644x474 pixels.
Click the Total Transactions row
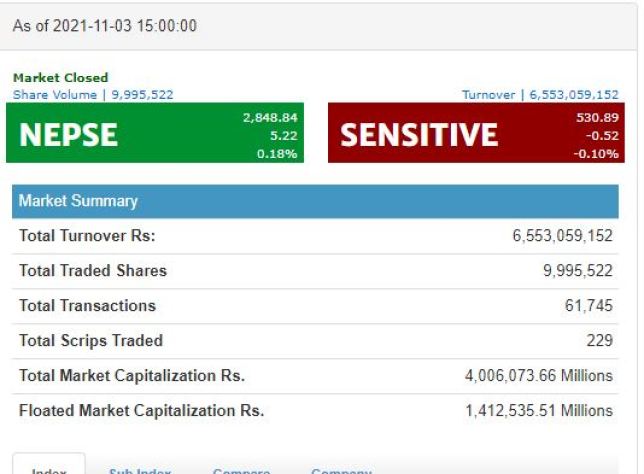315,306
